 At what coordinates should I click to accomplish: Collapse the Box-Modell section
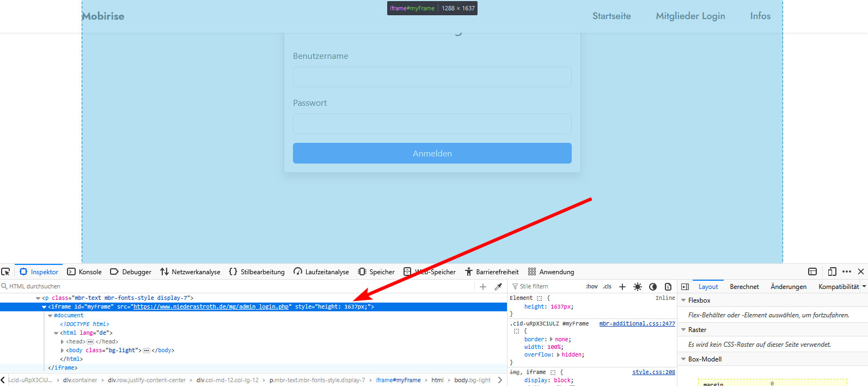tap(683, 359)
